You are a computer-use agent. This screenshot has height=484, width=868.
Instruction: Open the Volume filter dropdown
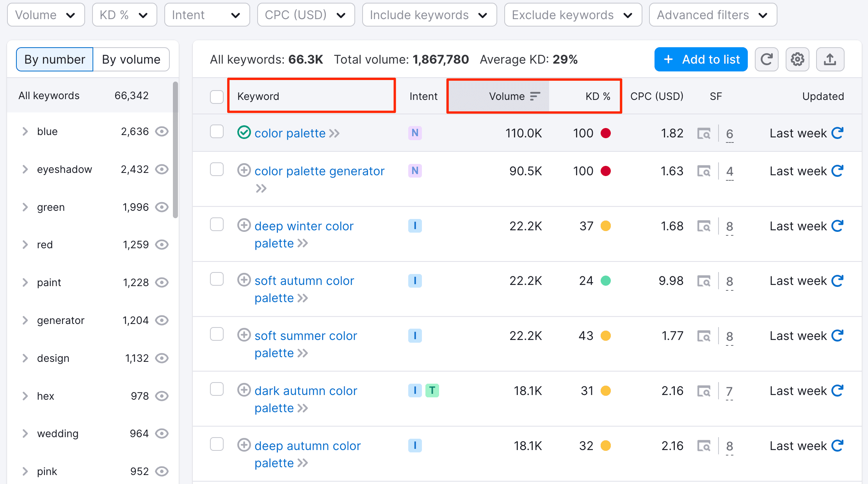pos(46,14)
